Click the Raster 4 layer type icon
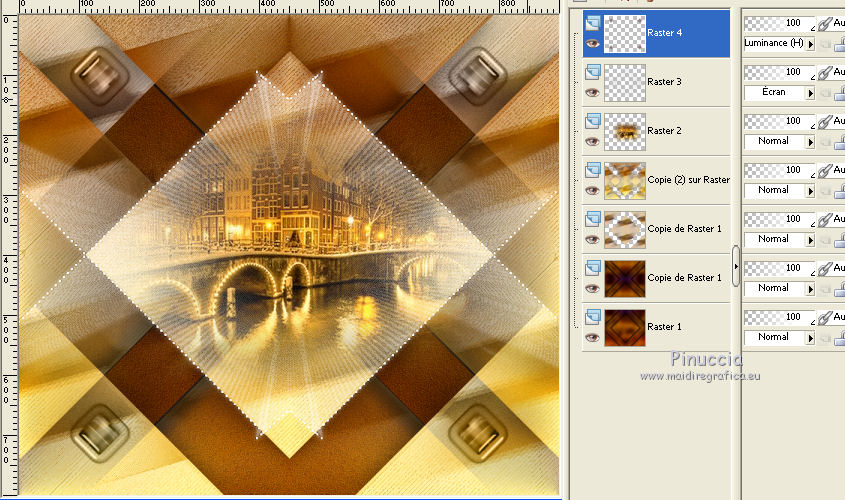Screen dimensions: 845x500 593,23
